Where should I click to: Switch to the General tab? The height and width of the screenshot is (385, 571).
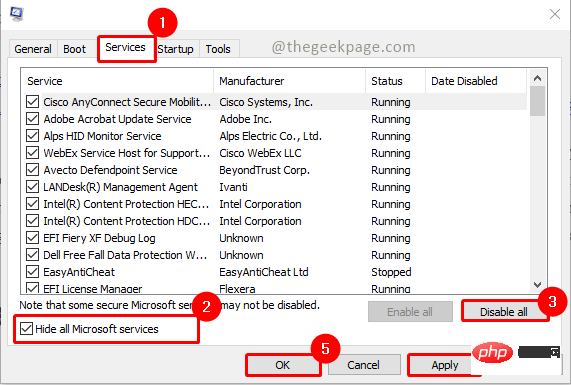(x=33, y=49)
